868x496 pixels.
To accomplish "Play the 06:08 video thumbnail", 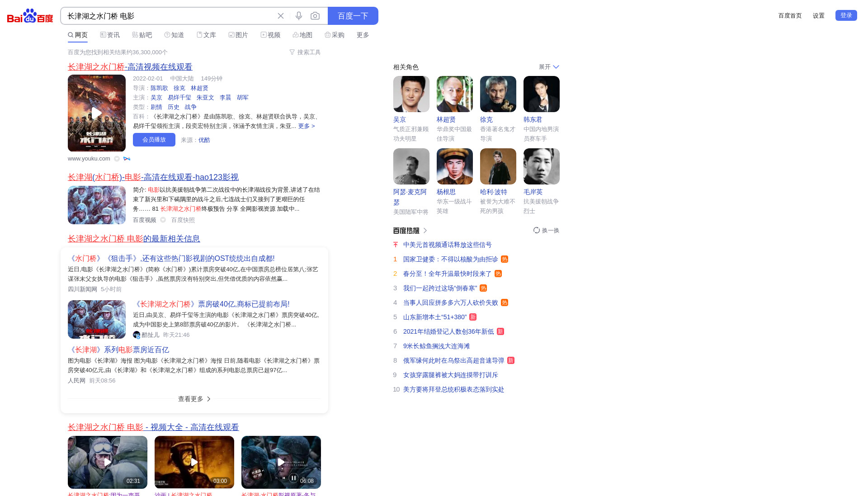I will (x=281, y=462).
